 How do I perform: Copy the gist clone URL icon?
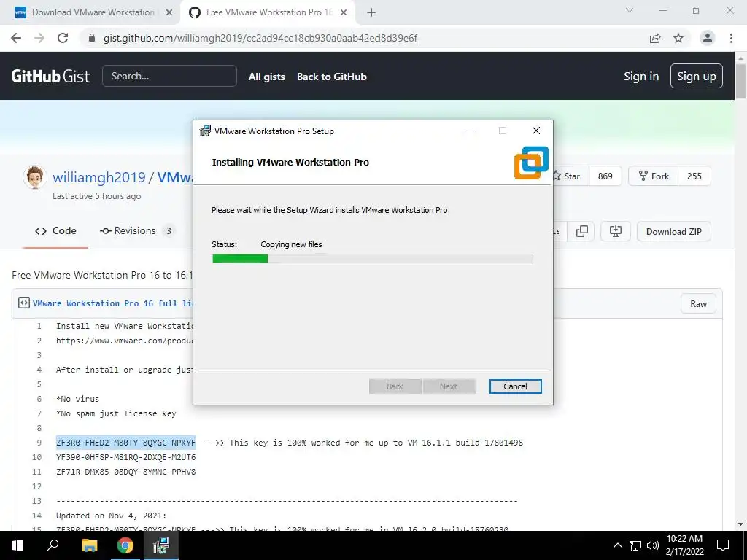coord(581,231)
